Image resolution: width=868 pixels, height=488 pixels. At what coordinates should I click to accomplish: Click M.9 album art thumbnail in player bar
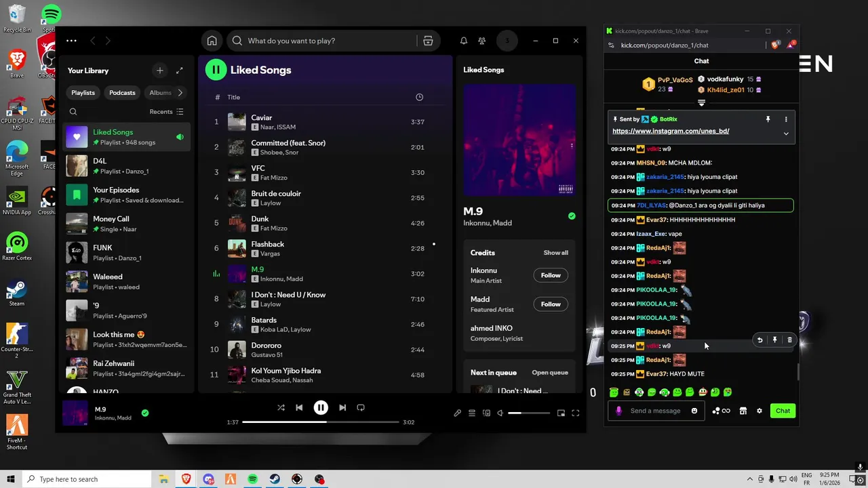coord(75,413)
